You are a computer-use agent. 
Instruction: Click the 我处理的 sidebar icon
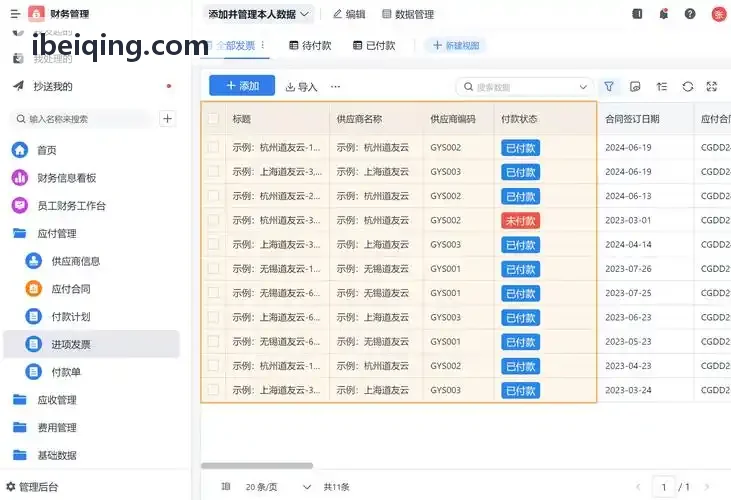click(18, 58)
